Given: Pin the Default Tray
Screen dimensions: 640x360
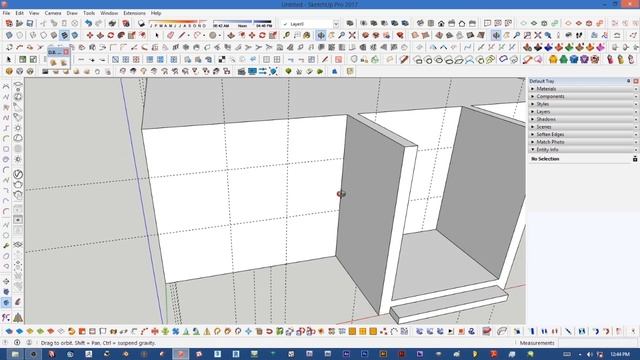Looking at the screenshot, I should [x=628, y=81].
